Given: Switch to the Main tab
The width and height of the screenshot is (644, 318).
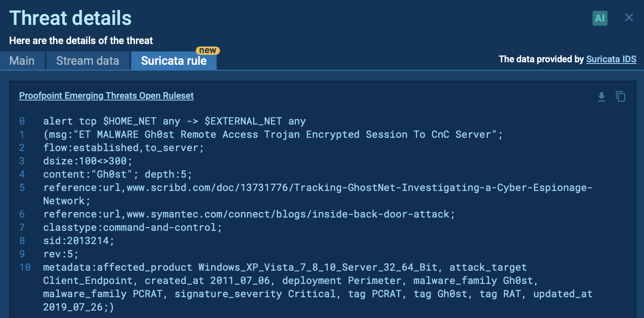Looking at the screenshot, I should coord(22,61).
